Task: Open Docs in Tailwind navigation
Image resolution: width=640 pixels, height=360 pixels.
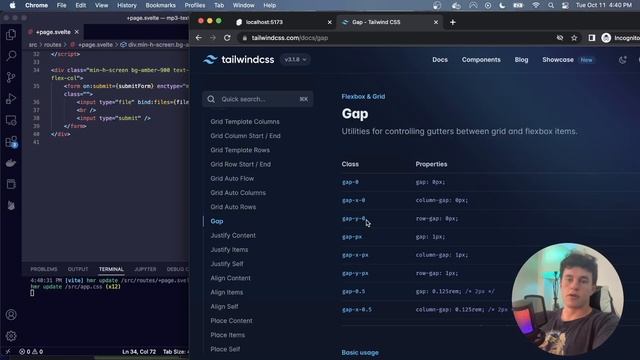Action: click(440, 60)
